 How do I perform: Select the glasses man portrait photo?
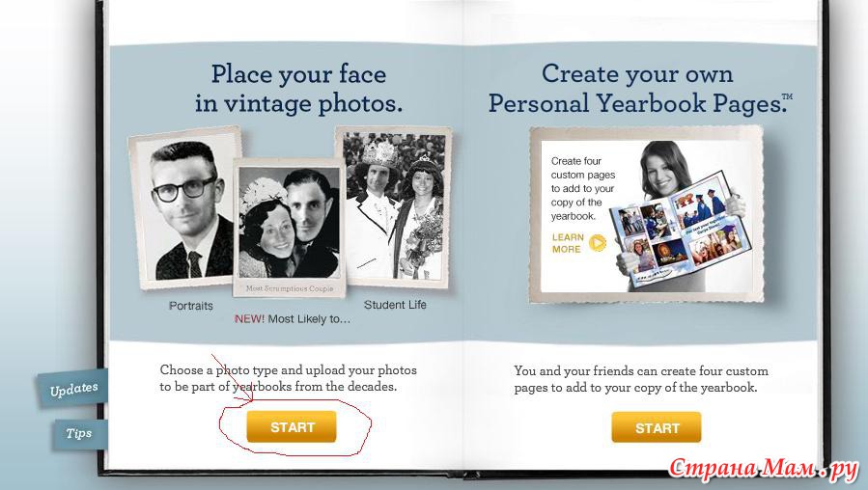click(184, 207)
